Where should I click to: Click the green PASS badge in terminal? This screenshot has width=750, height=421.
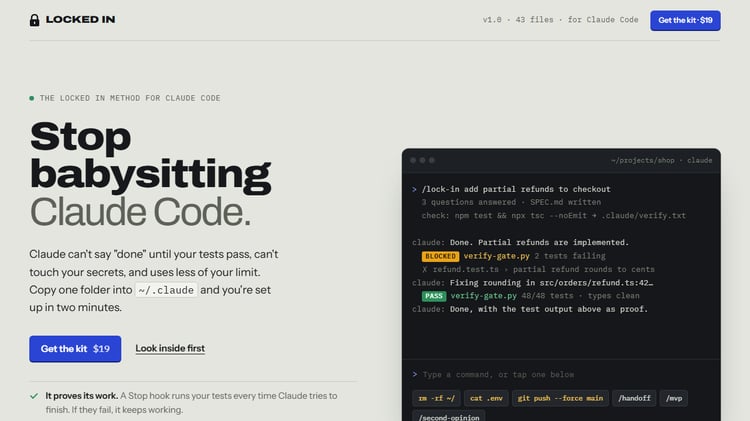point(434,296)
